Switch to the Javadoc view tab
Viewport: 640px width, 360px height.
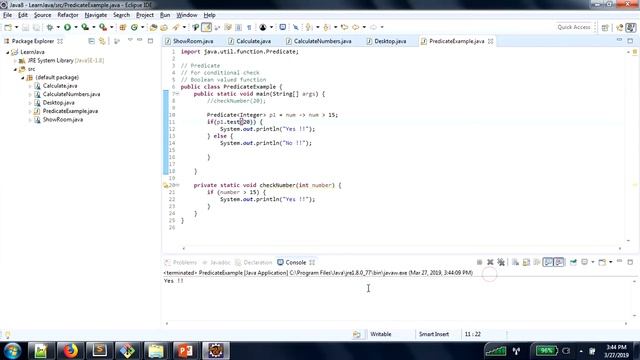click(216, 262)
